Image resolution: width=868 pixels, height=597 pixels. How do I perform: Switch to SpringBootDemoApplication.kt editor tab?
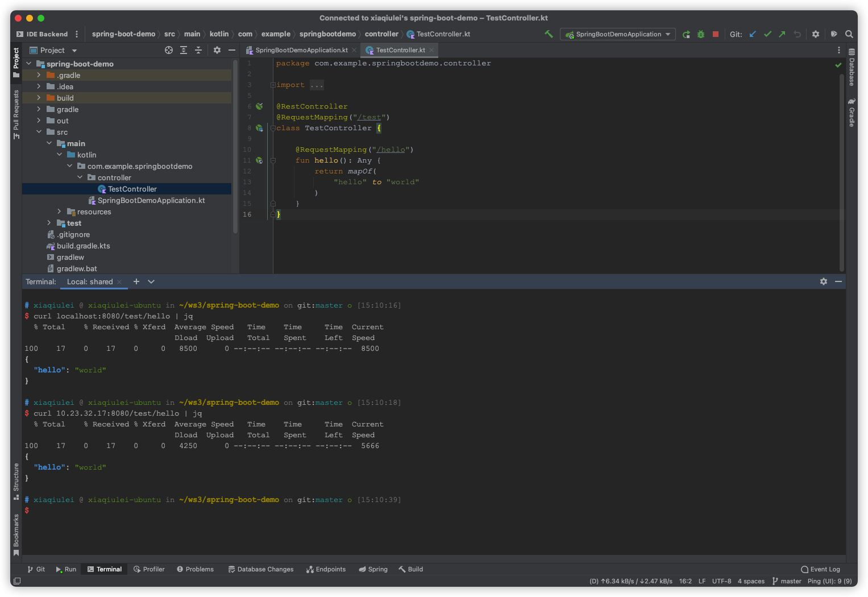pyautogui.click(x=301, y=50)
